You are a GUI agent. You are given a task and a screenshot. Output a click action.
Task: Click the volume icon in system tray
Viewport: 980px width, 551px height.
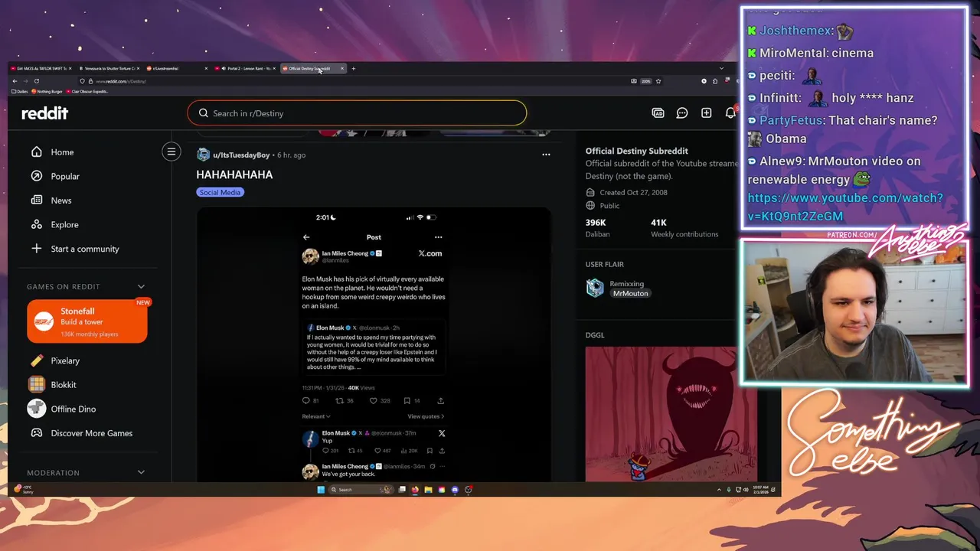click(746, 490)
